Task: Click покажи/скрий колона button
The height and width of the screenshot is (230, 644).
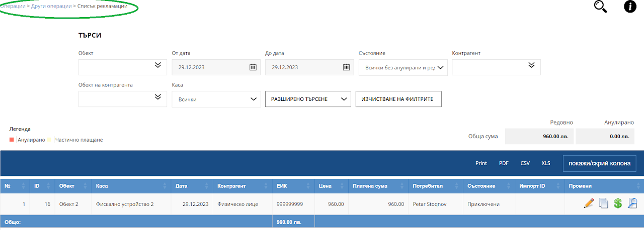Action: 600,163
